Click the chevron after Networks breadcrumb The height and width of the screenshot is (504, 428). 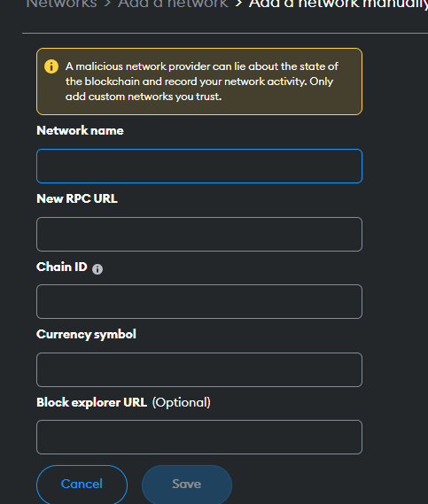coord(107,4)
